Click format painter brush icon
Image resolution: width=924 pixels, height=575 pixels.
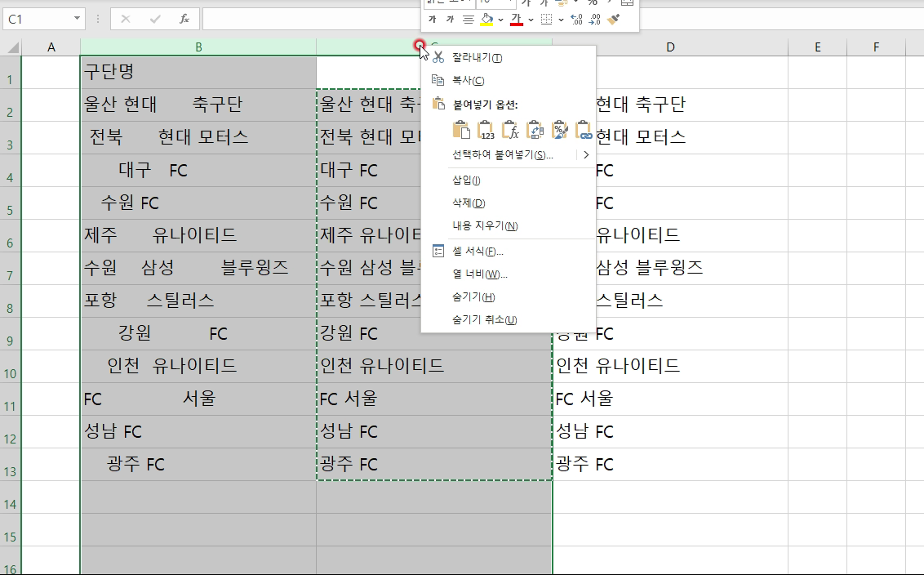(x=614, y=20)
